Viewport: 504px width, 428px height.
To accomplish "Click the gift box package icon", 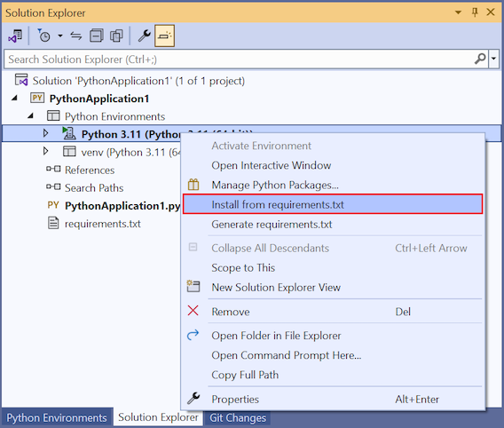I will 193,185.
